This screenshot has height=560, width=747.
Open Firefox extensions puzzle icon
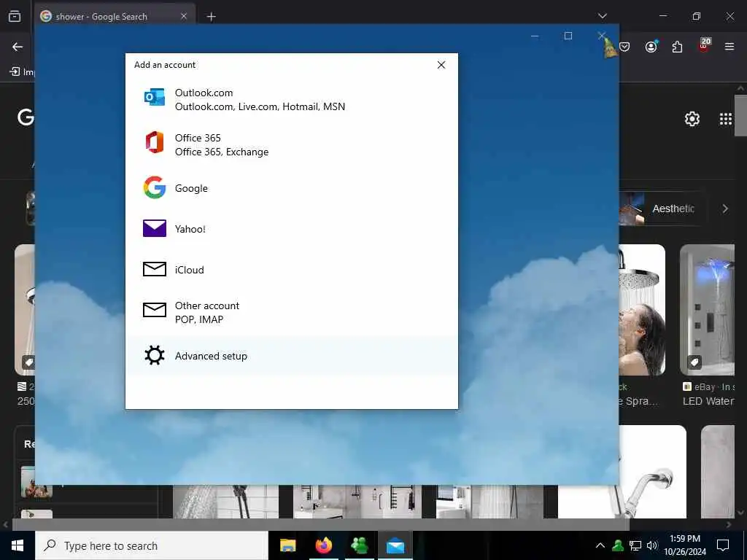677,47
